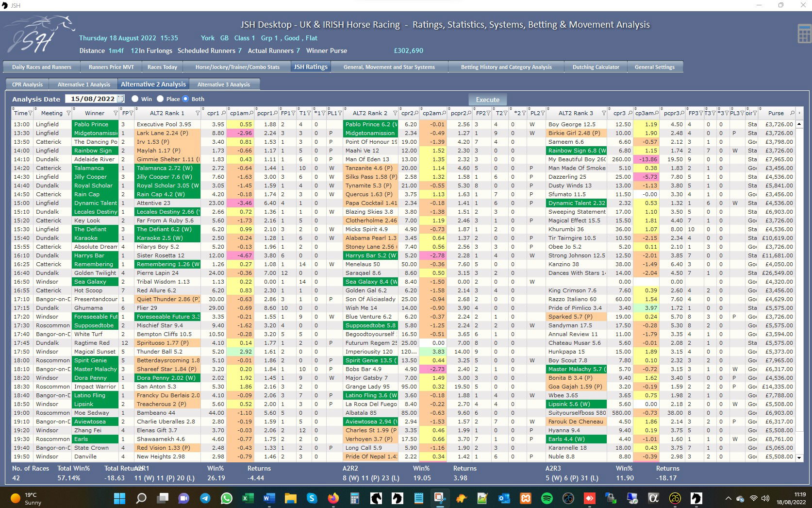
Task: Click filter icon on ALT2 Rank 1 column
Action: tap(198, 113)
